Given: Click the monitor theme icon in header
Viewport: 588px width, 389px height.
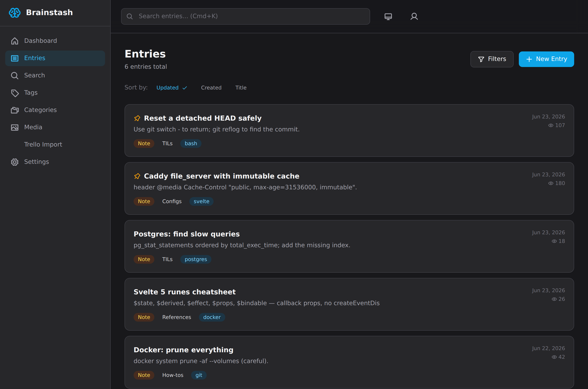Looking at the screenshot, I should point(388,16).
